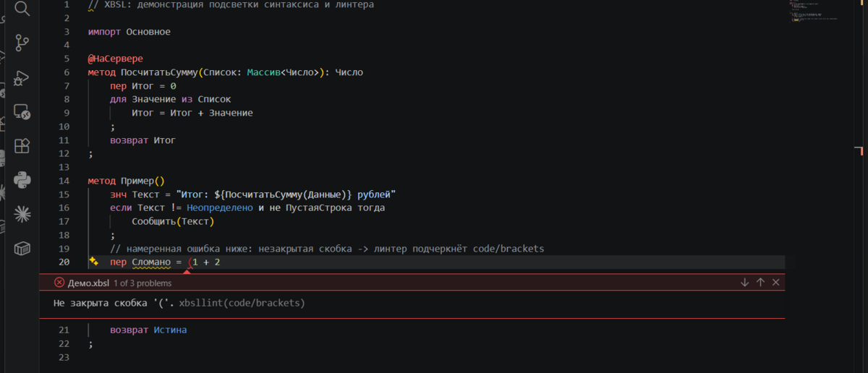Viewport: 868px width, 373px height.
Task: Open the Containers view icon
Action: coord(22,248)
